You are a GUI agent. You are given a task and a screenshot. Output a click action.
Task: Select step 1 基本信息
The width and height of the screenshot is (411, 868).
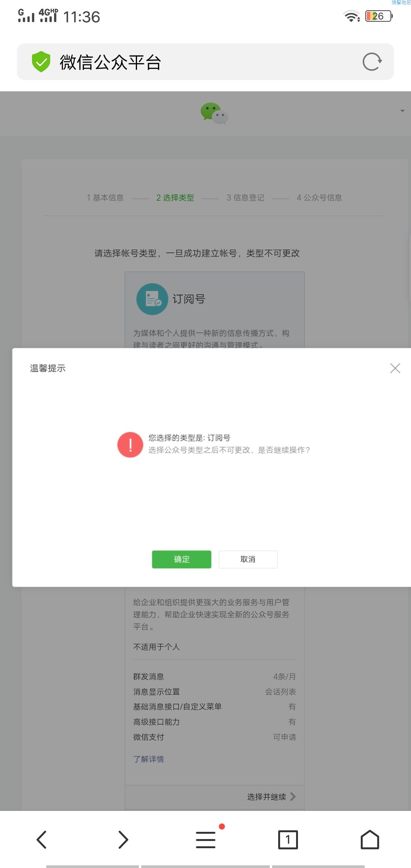(x=105, y=198)
